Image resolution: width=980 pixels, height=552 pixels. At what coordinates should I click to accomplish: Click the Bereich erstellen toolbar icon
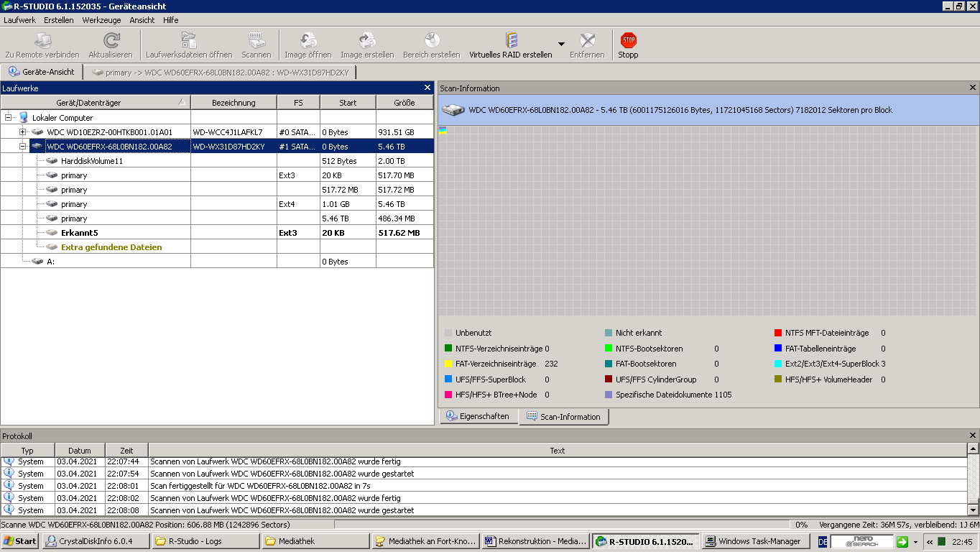pyautogui.click(x=432, y=40)
